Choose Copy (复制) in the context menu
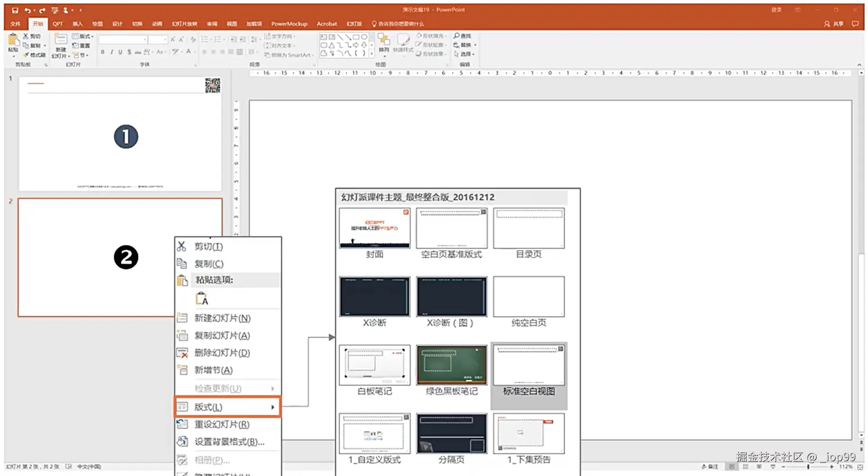This screenshot has height=476, width=868. pyautogui.click(x=228, y=264)
